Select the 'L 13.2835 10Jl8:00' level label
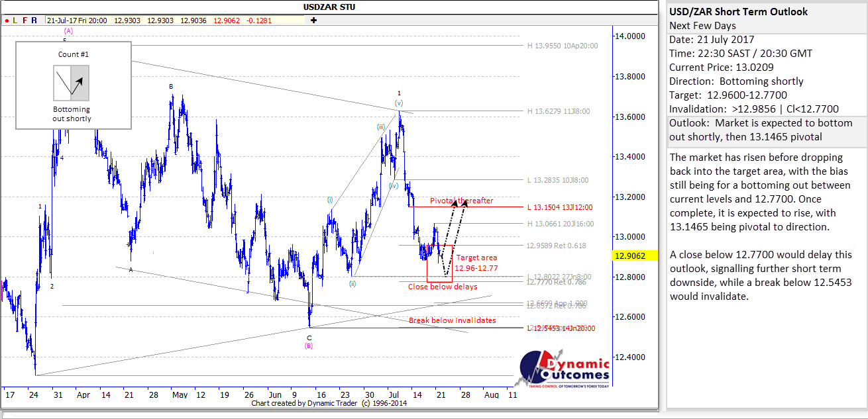The height and width of the screenshot is (419, 868). point(557,180)
